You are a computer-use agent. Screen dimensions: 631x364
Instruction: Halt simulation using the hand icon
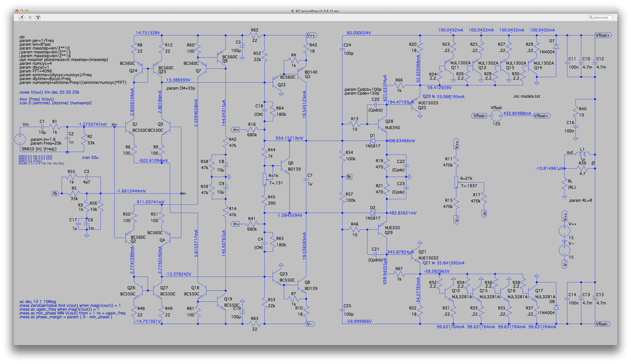point(30,17)
